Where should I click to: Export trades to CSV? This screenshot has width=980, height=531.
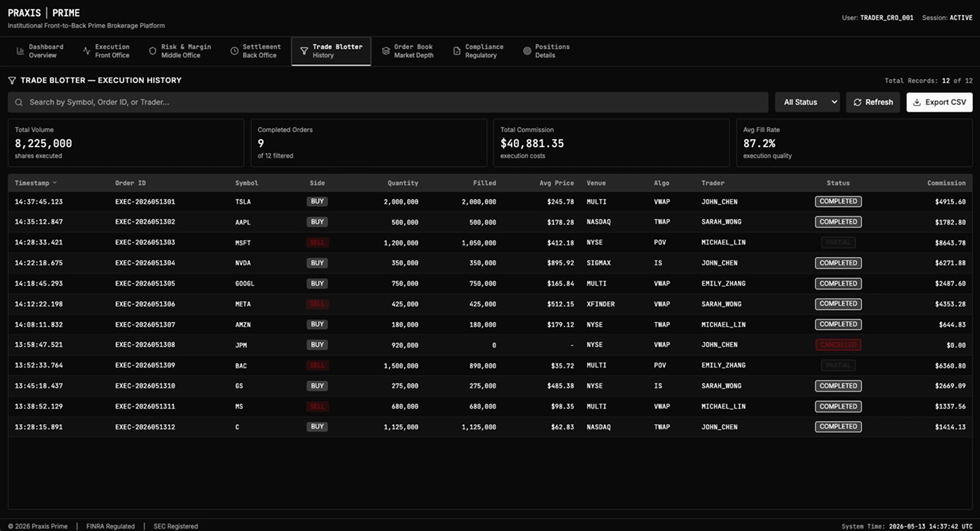click(x=939, y=102)
